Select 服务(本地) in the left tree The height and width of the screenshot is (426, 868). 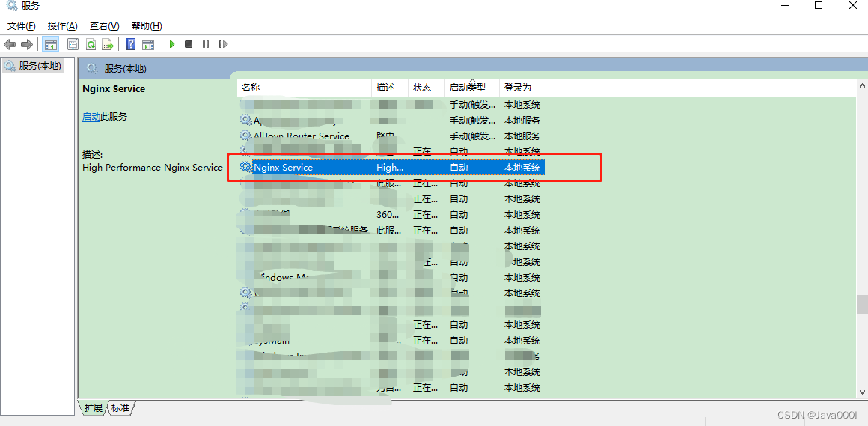[x=33, y=65]
